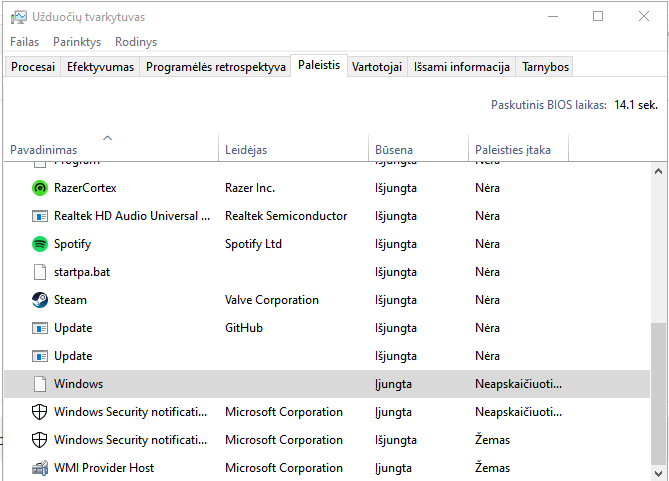The image size is (669, 481).
Task: Open the Failas menu
Action: point(24,42)
